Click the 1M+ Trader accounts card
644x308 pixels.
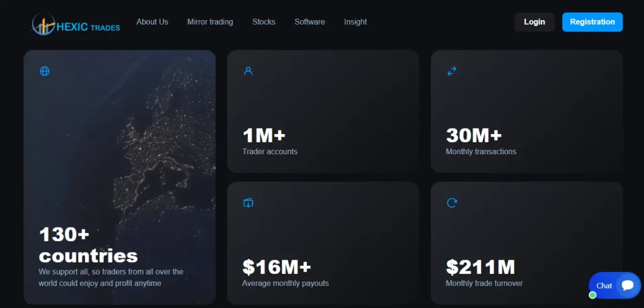(x=323, y=111)
